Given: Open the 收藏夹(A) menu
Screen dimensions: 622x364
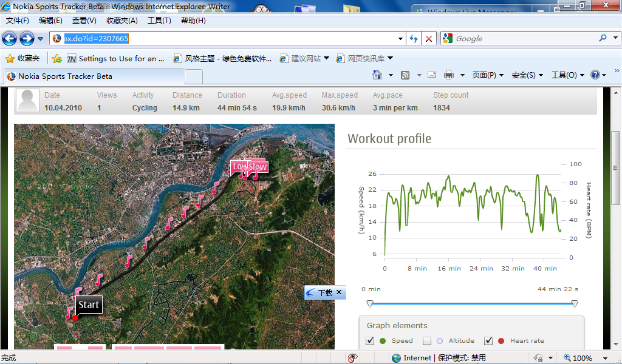Looking at the screenshot, I should [121, 21].
